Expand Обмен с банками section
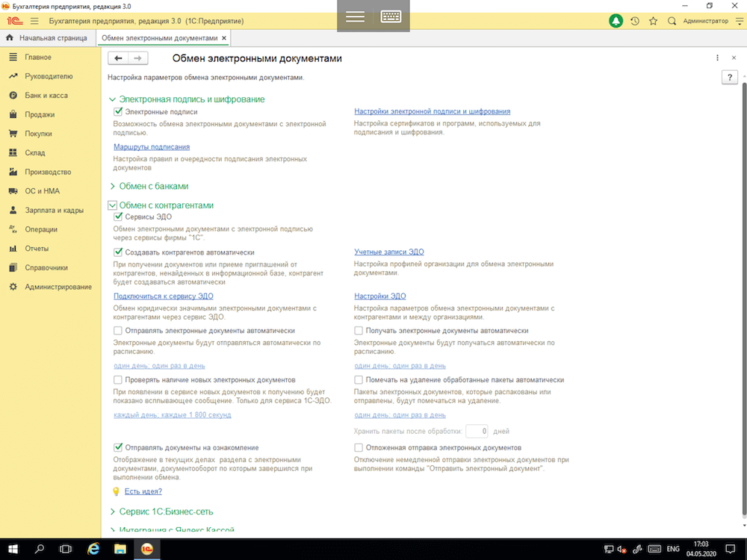This screenshot has width=747, height=560. (113, 186)
